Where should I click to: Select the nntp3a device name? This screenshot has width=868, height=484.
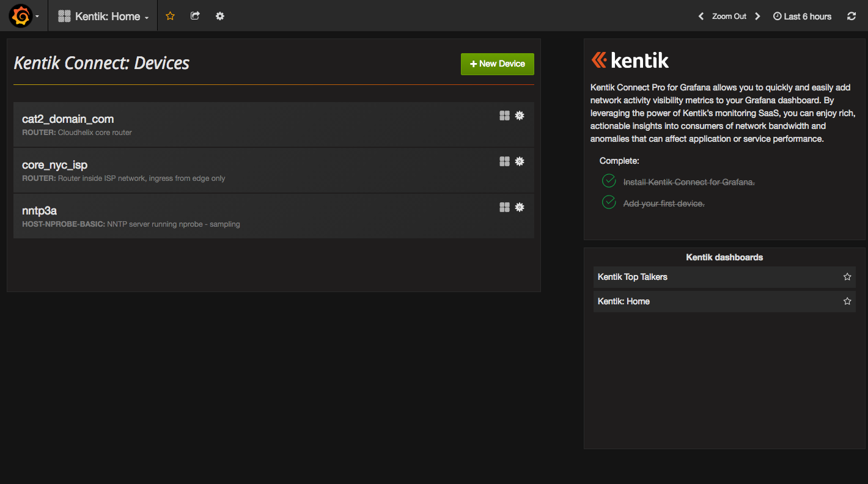pyautogui.click(x=40, y=211)
